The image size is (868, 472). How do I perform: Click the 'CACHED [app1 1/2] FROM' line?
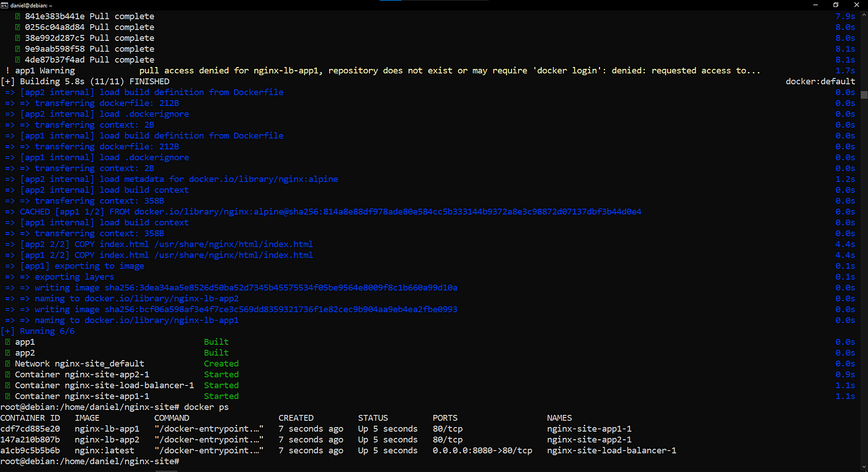pos(323,212)
